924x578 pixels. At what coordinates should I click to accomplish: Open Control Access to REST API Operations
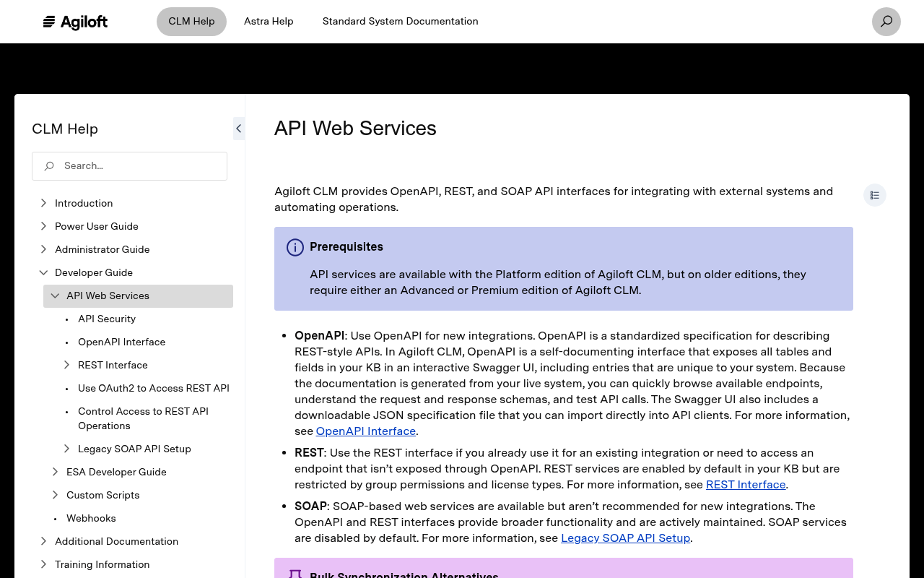point(144,418)
